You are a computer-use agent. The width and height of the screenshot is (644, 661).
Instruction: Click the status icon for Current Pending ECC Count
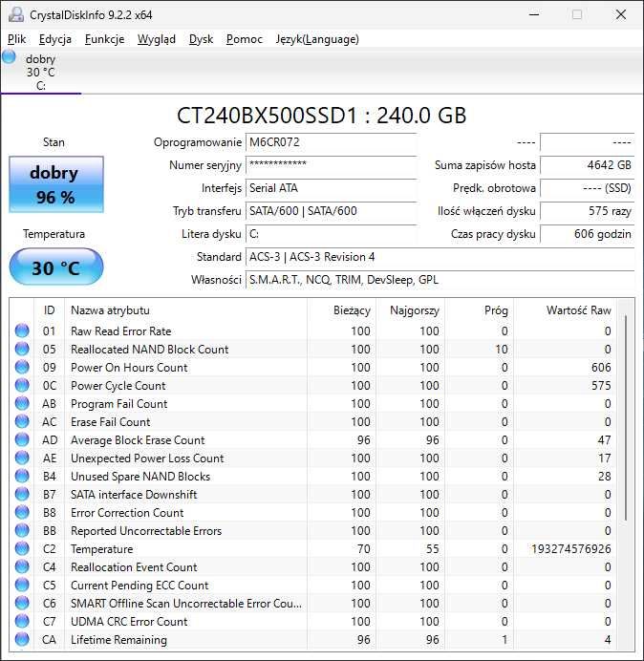coord(22,585)
